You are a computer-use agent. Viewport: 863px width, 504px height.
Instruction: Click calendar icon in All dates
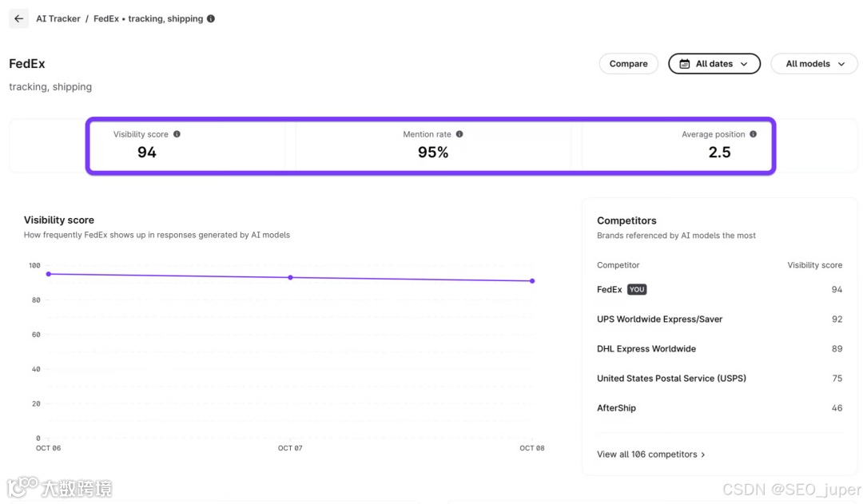[685, 64]
